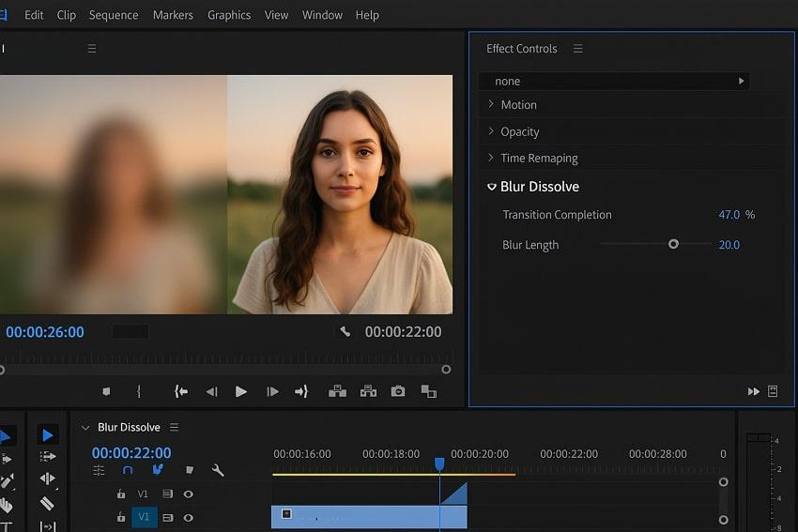Open program monitor wrench settings
This screenshot has height=532, width=798.
pos(345,332)
